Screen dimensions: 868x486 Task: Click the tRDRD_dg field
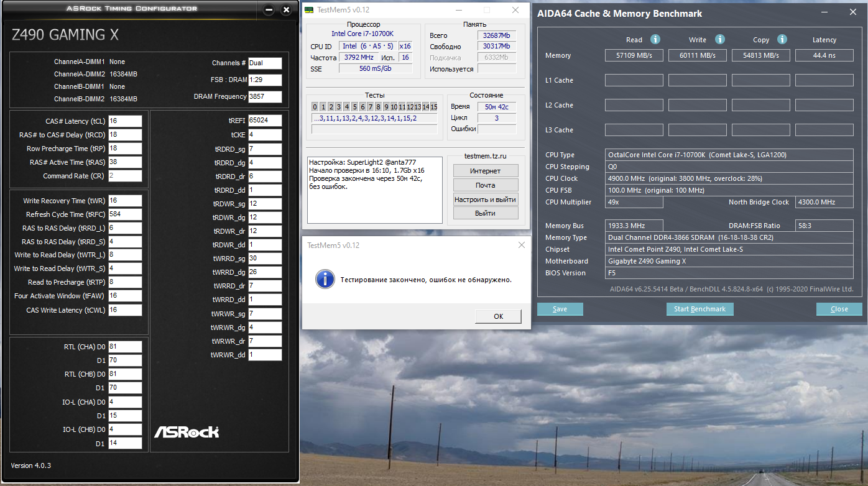point(265,163)
